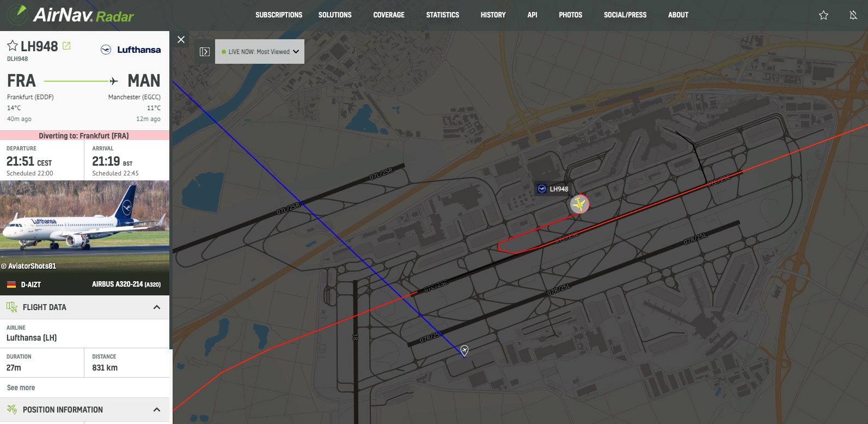Click the Scheduled 22:45 arrival text
Image resolution: width=868 pixels, height=424 pixels.
[115, 173]
